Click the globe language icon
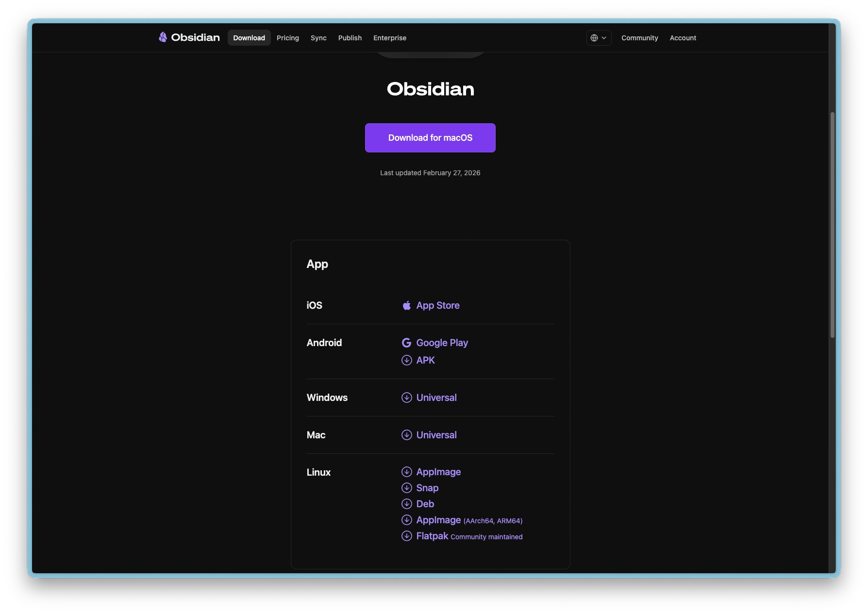Image resolution: width=868 pixels, height=614 pixels. 594,37
